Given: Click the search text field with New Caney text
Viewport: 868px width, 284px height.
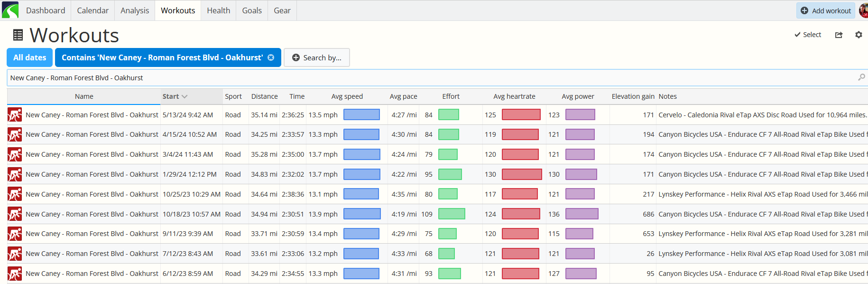Looking at the screenshot, I should point(432,78).
